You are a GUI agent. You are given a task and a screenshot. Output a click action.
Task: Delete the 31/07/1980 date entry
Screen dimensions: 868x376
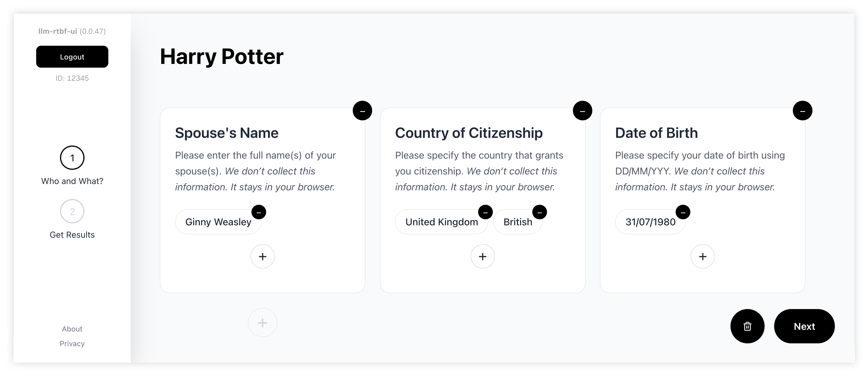coord(683,212)
